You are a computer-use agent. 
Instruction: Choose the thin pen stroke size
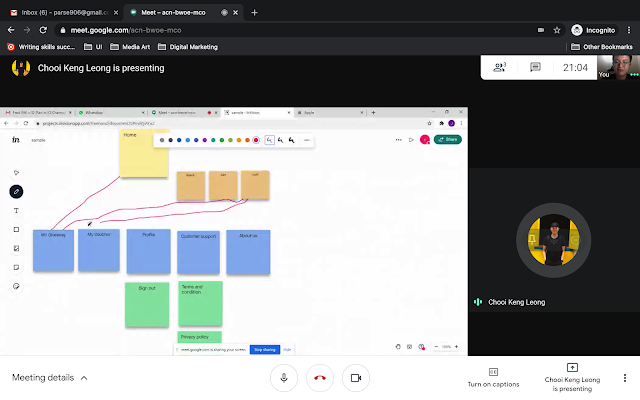(269, 140)
